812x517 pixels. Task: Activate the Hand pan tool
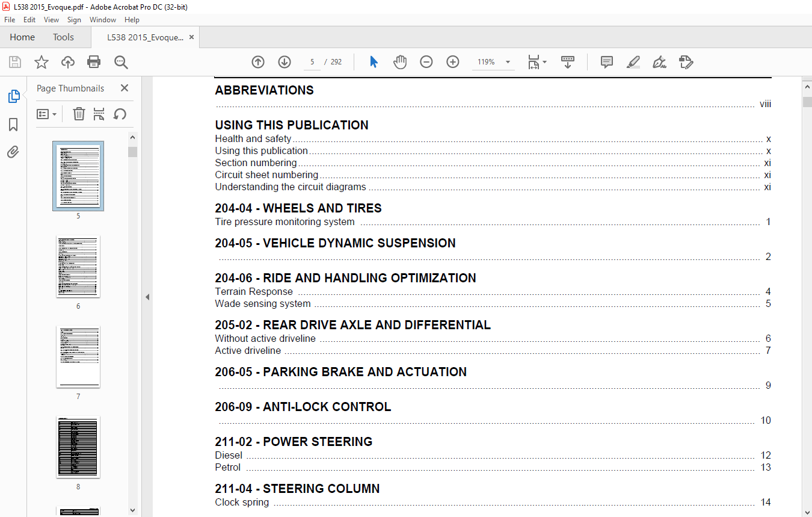pyautogui.click(x=400, y=62)
